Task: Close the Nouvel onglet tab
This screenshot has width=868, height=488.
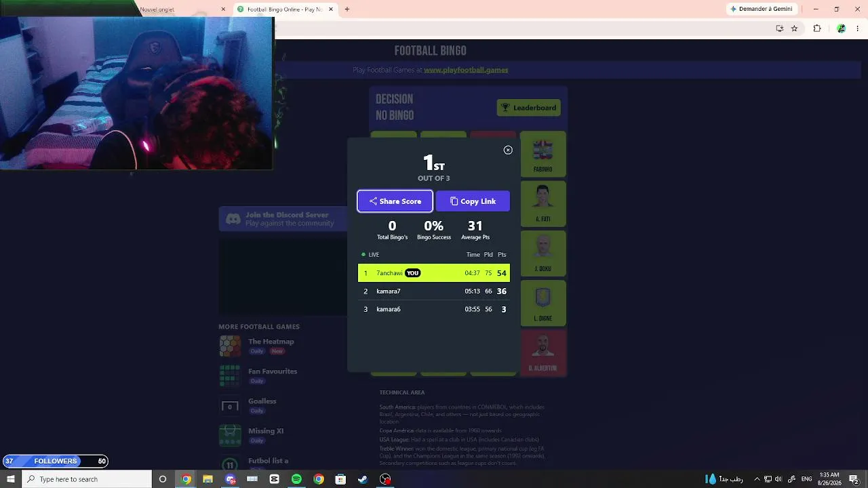Action: point(223,9)
